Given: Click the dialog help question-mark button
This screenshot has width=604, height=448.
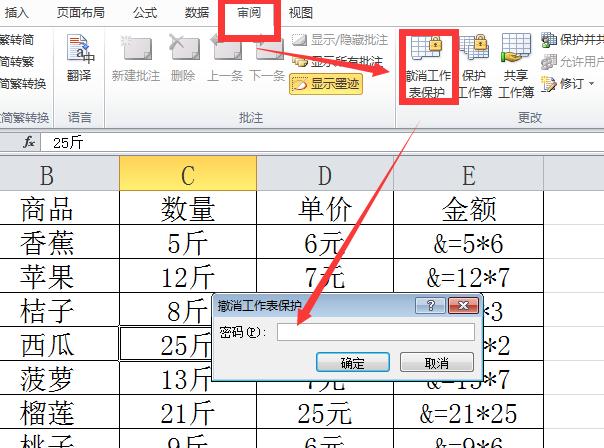Looking at the screenshot, I should (431, 305).
